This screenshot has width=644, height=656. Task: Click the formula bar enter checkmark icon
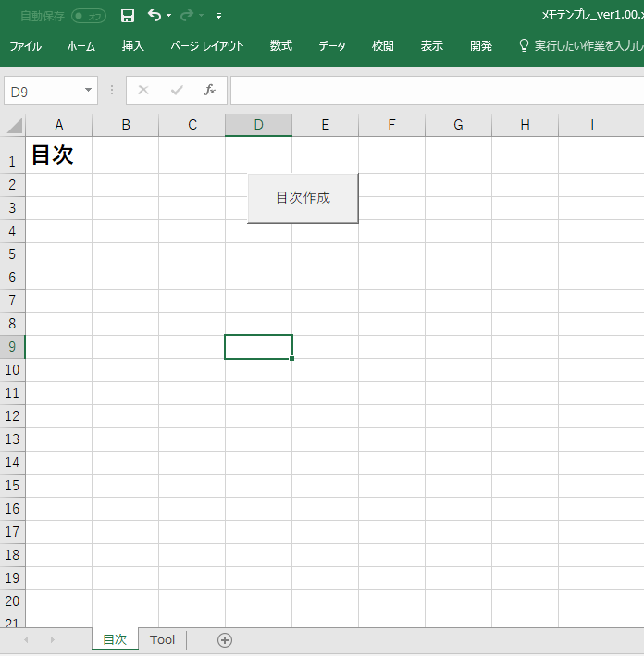[x=176, y=90]
